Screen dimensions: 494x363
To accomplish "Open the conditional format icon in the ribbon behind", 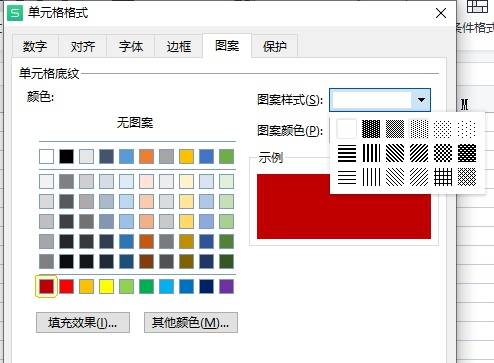I will click(x=477, y=7).
